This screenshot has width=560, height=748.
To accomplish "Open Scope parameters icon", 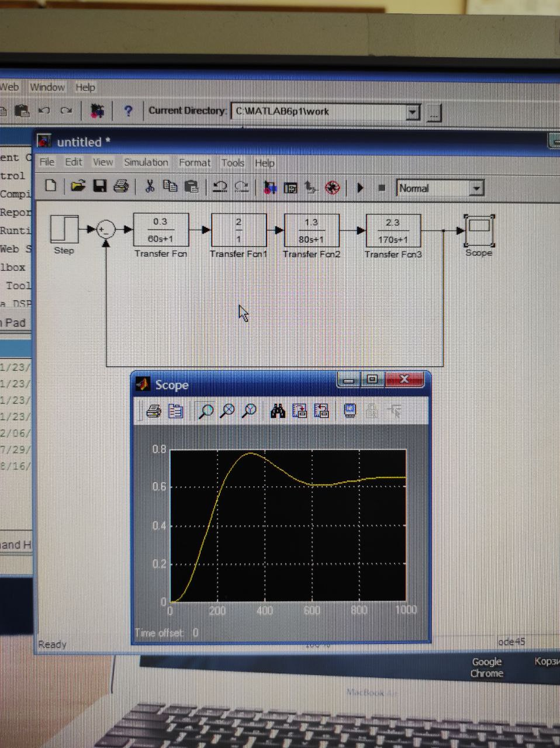I will click(175, 411).
